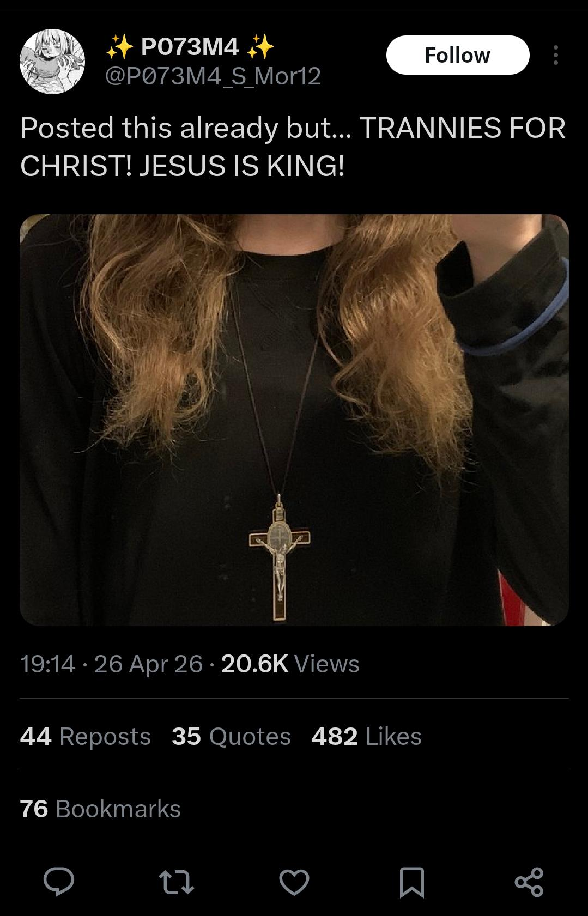
Task: Tap the 19:14 post timestamp
Action: tap(47, 664)
